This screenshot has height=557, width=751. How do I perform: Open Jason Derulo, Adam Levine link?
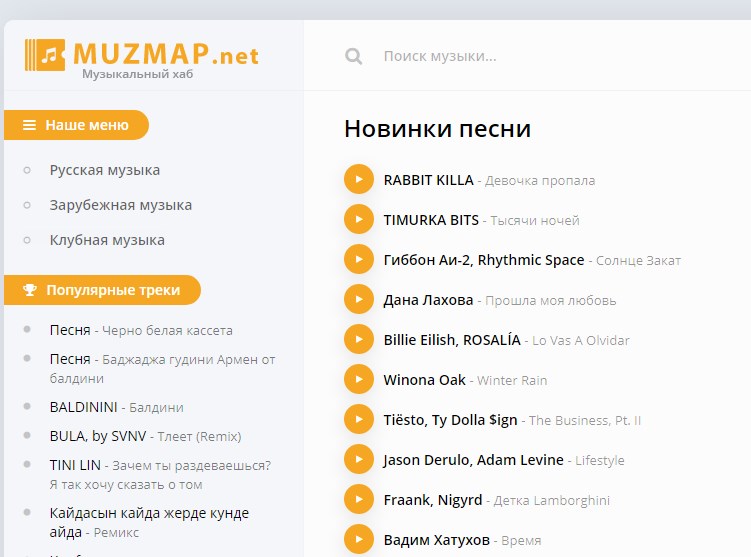[x=504, y=460]
